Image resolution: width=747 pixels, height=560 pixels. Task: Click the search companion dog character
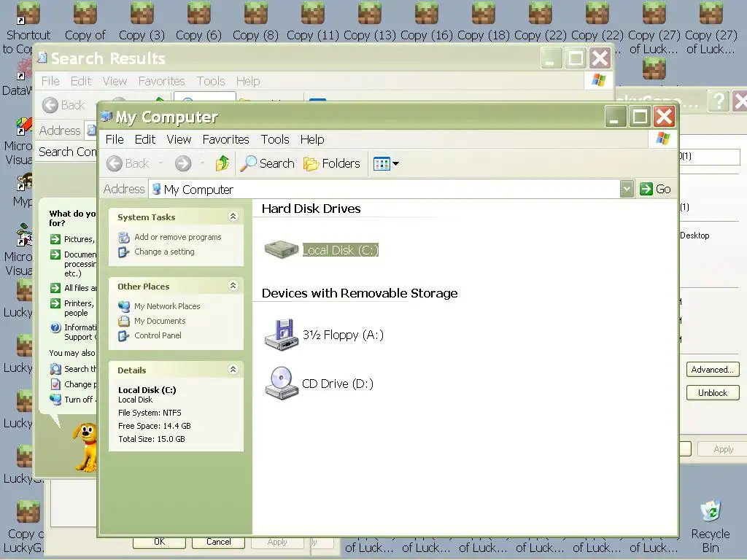[x=86, y=448]
